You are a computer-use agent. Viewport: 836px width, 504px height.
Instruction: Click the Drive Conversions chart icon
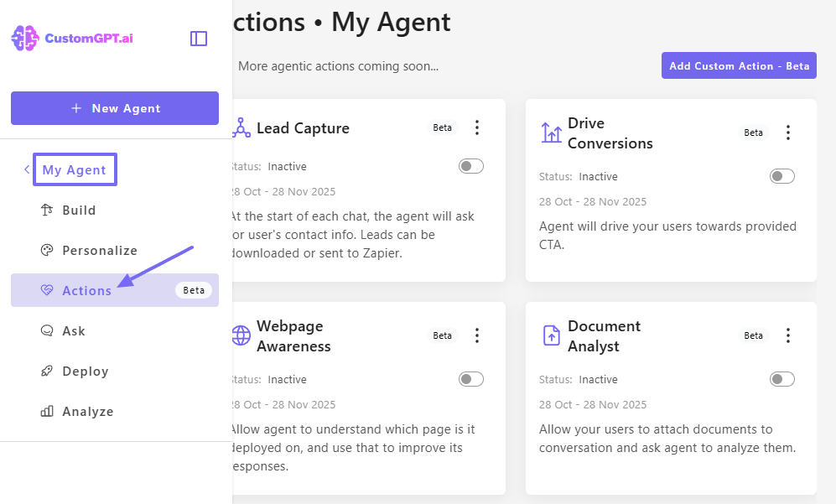552,132
